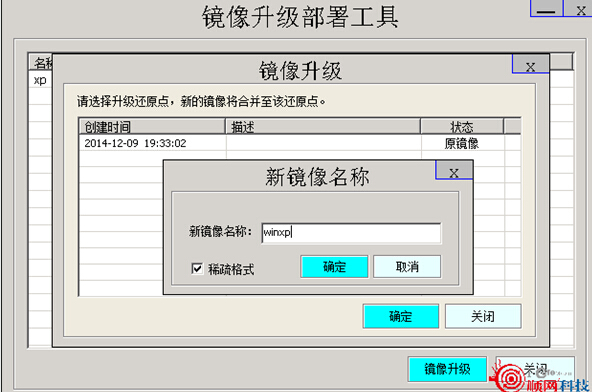
Task: Close the 新镜像名称 dialog with its X
Action: click(454, 173)
